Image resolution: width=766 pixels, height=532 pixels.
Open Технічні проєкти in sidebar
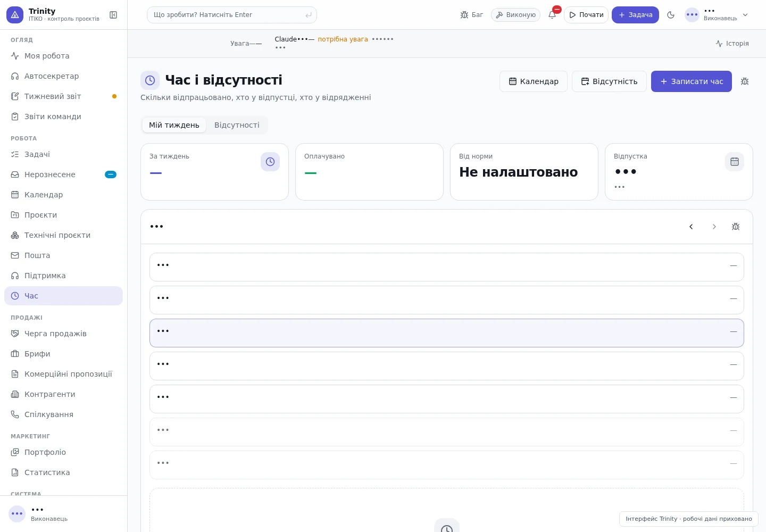pos(63,235)
